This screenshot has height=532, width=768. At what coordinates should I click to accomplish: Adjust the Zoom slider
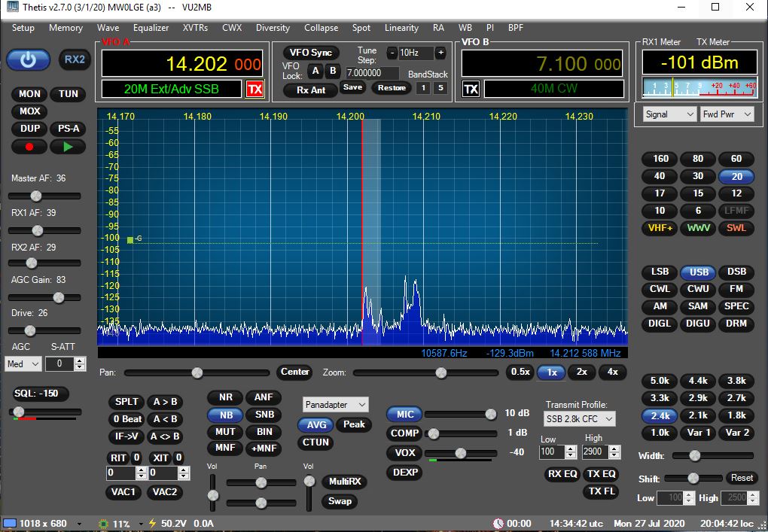click(x=425, y=373)
